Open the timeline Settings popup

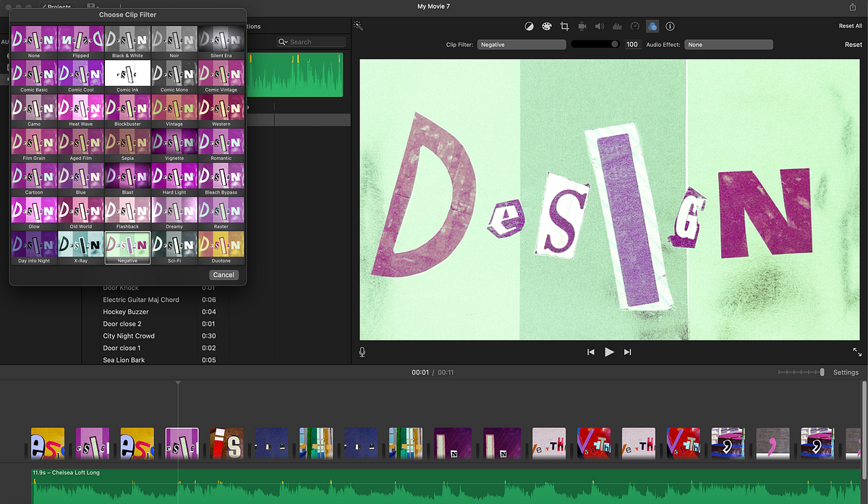[x=846, y=372]
